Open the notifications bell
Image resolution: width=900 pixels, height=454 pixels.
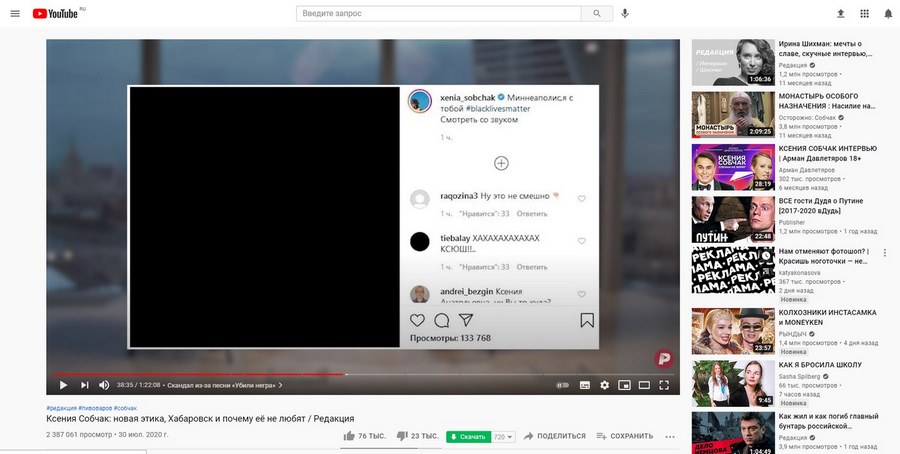(888, 13)
